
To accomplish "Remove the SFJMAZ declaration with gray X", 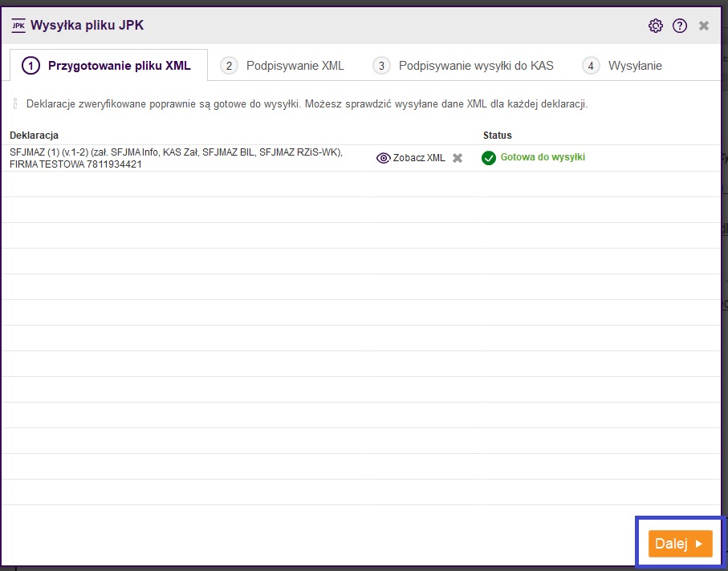I will 458,158.
